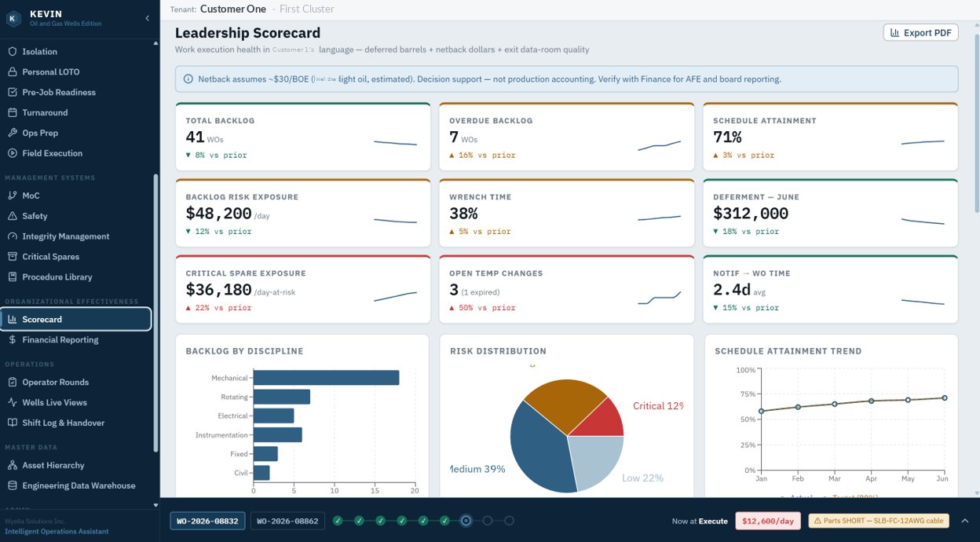Click the Financial Reporting dollar icon
The image size is (980, 542).
click(x=12, y=340)
